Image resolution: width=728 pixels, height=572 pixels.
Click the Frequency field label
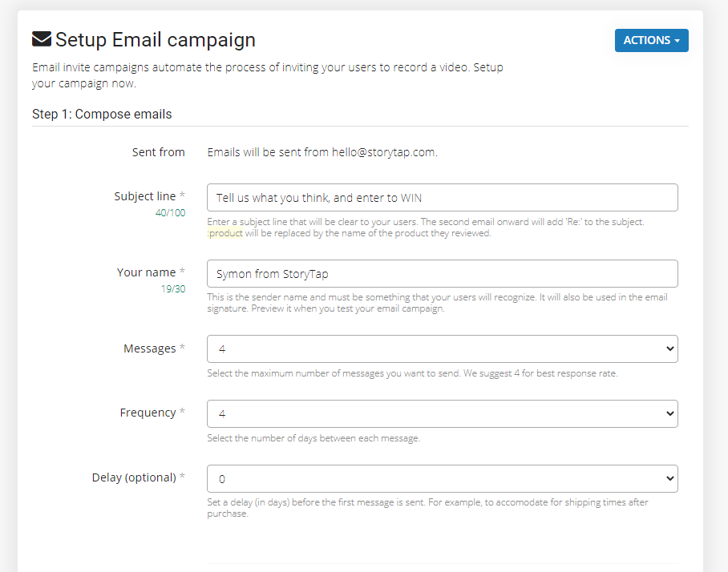[148, 413]
